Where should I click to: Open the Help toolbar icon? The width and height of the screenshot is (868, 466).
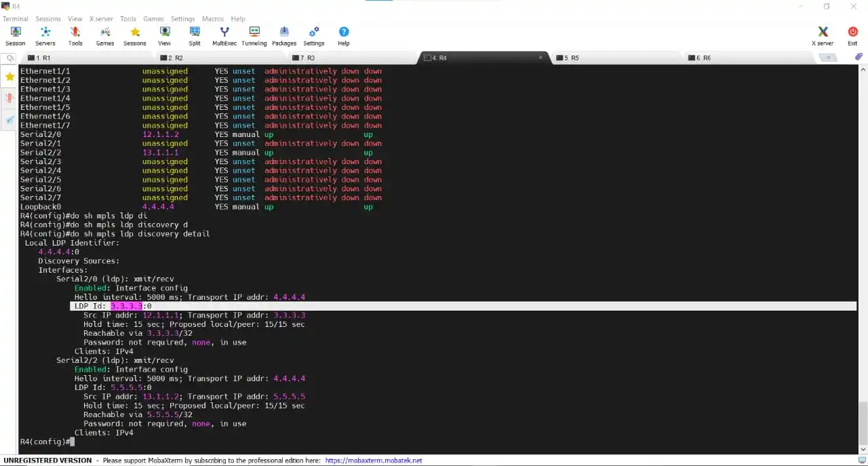click(x=344, y=36)
